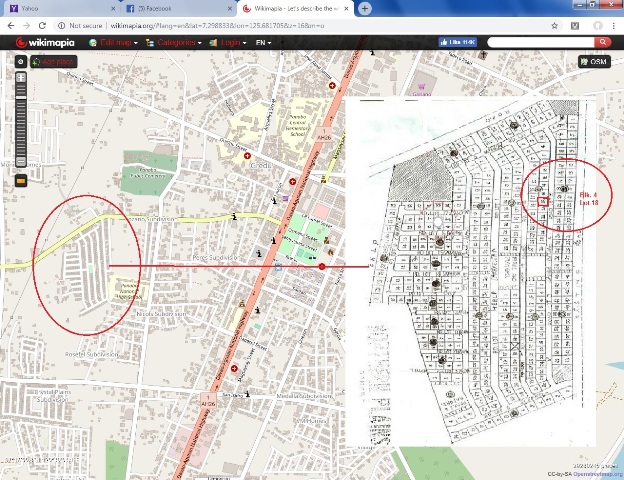Expand the Categories dropdown menu
The width and height of the screenshot is (624, 480).
click(174, 43)
